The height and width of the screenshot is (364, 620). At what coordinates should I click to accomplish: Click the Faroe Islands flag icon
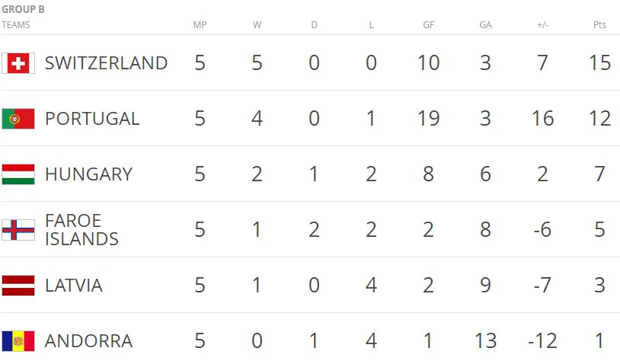(x=18, y=230)
